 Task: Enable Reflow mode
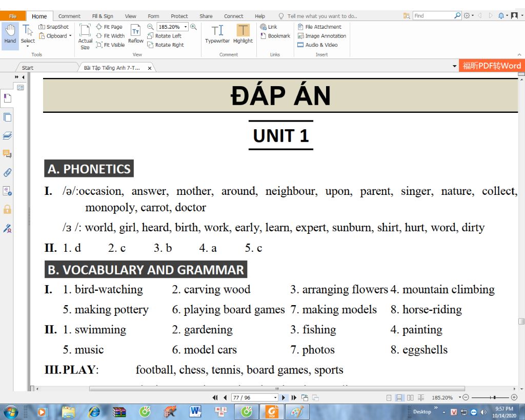(x=135, y=34)
